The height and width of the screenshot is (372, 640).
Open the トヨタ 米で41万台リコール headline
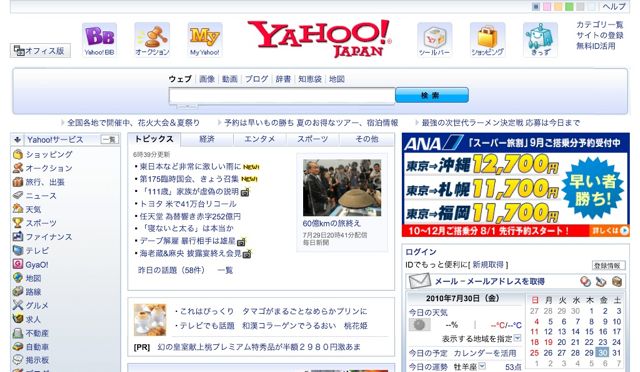click(188, 204)
